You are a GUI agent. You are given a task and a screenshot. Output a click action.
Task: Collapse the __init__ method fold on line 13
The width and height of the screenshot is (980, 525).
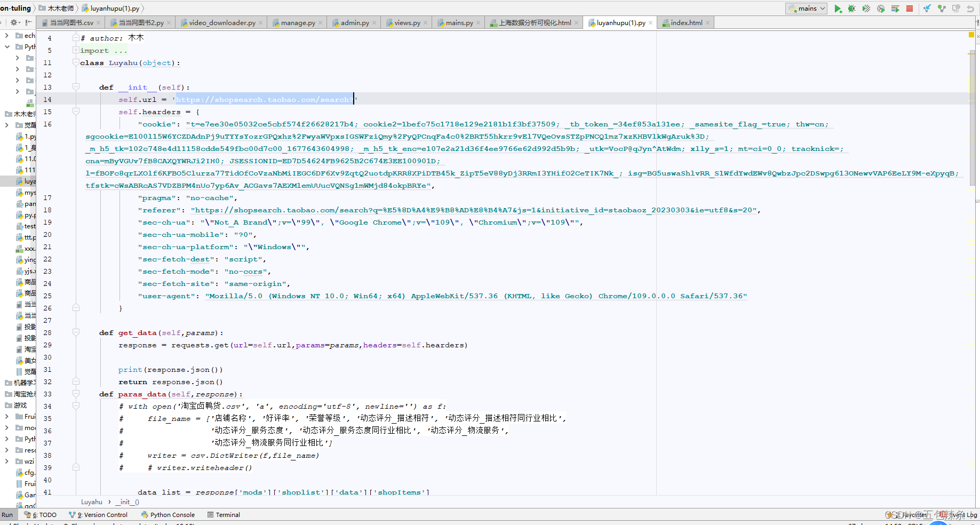click(x=76, y=87)
